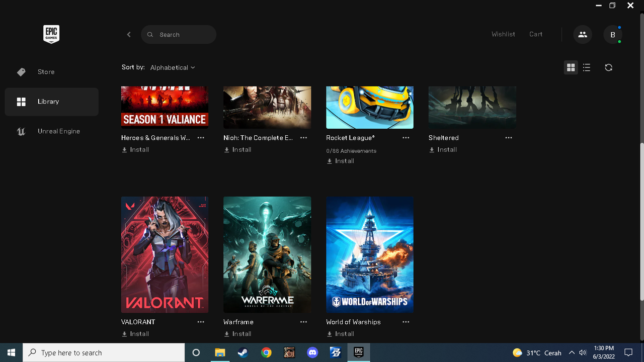Click the World of Warships title
Image resolution: width=644 pixels, height=362 pixels.
353,322
